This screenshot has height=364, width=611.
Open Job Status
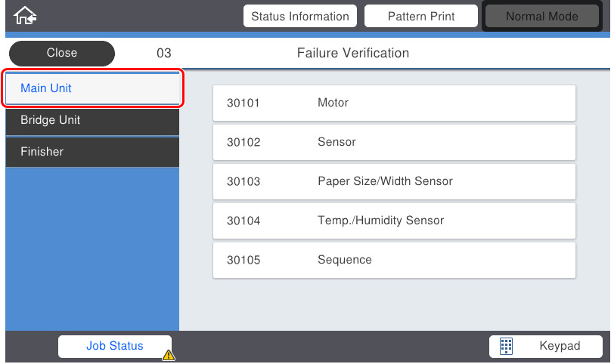coord(114,346)
